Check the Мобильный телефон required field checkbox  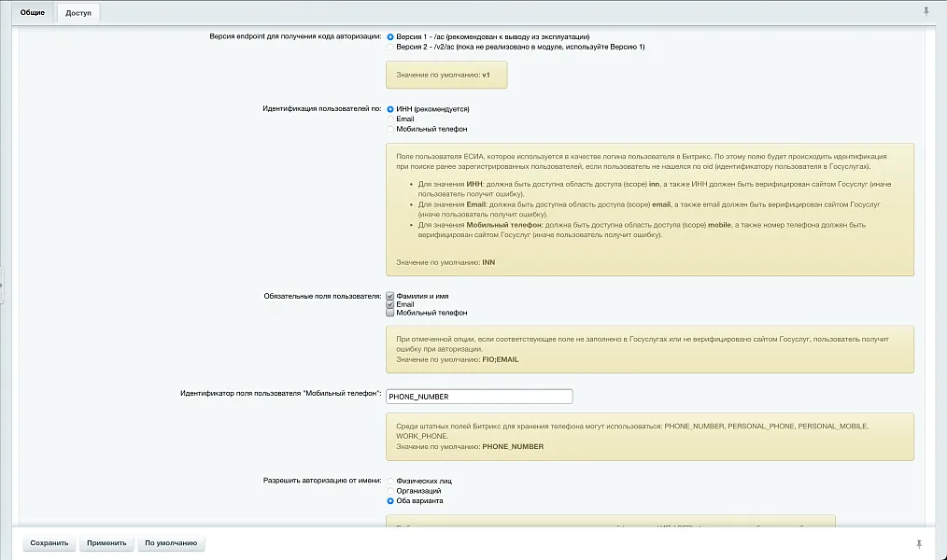click(389, 313)
